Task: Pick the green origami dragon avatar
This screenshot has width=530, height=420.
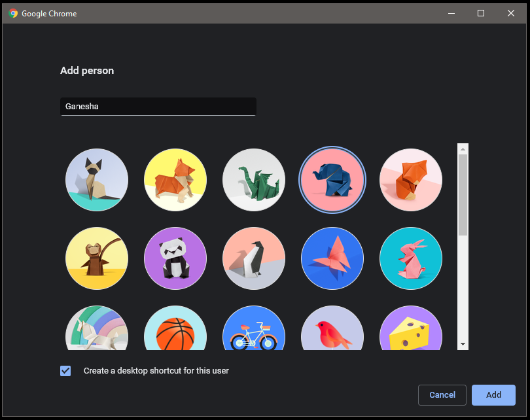Action: point(254,180)
